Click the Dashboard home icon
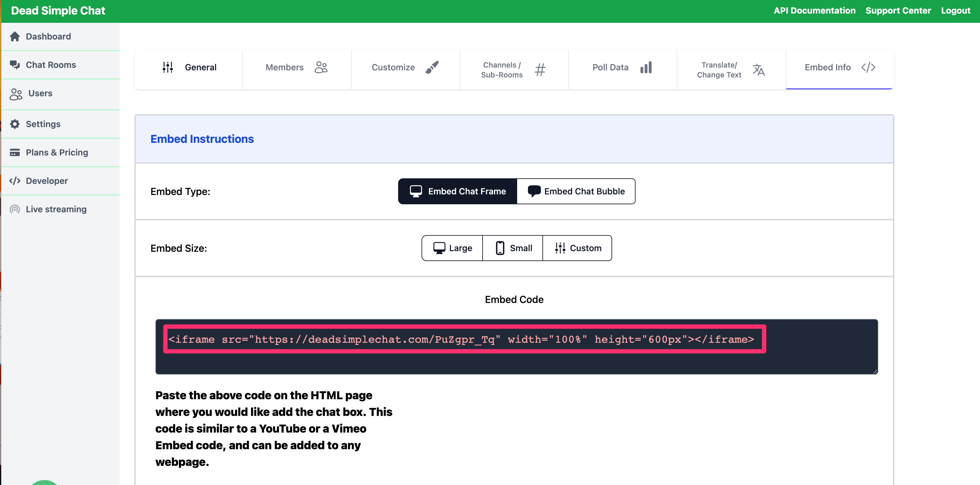 pos(15,36)
